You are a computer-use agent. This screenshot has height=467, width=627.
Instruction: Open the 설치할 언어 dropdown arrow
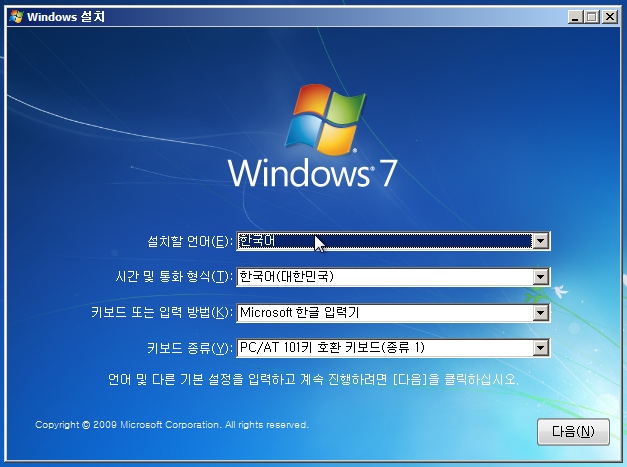coord(541,241)
